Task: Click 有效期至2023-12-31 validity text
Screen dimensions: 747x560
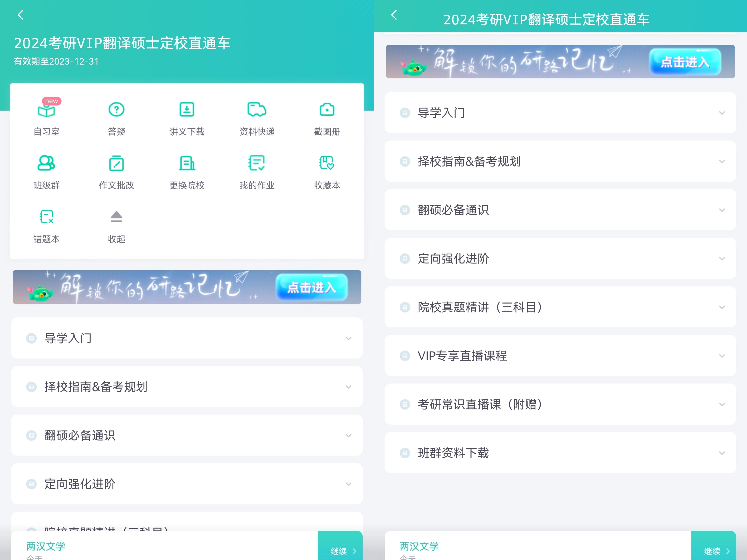Action: point(56,61)
